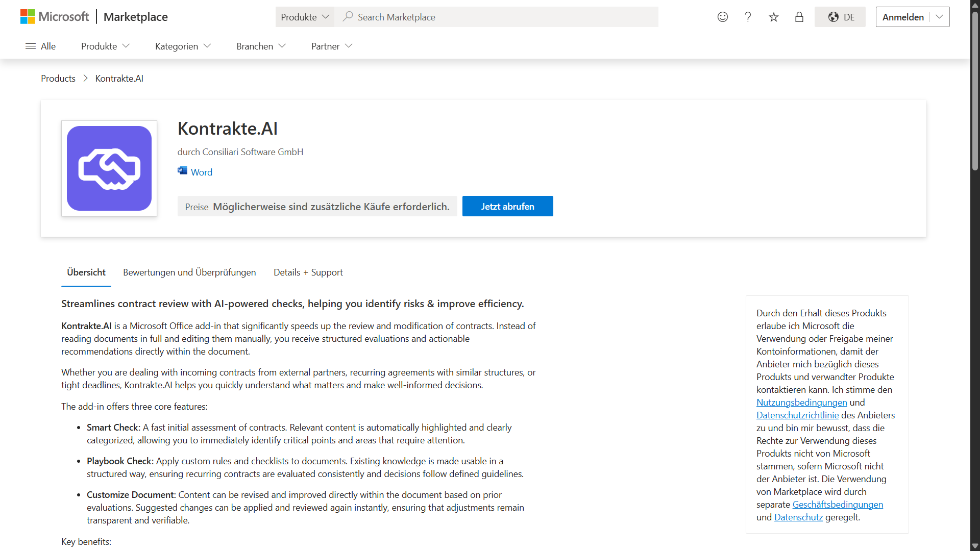980x551 pixels.
Task: Click the 'Playbook Check:' feature label
Action: click(x=120, y=461)
